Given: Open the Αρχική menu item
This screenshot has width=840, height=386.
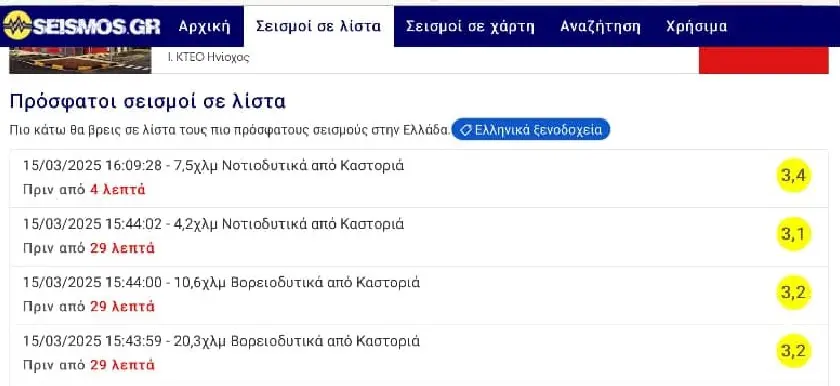Looking at the screenshot, I should [204, 26].
